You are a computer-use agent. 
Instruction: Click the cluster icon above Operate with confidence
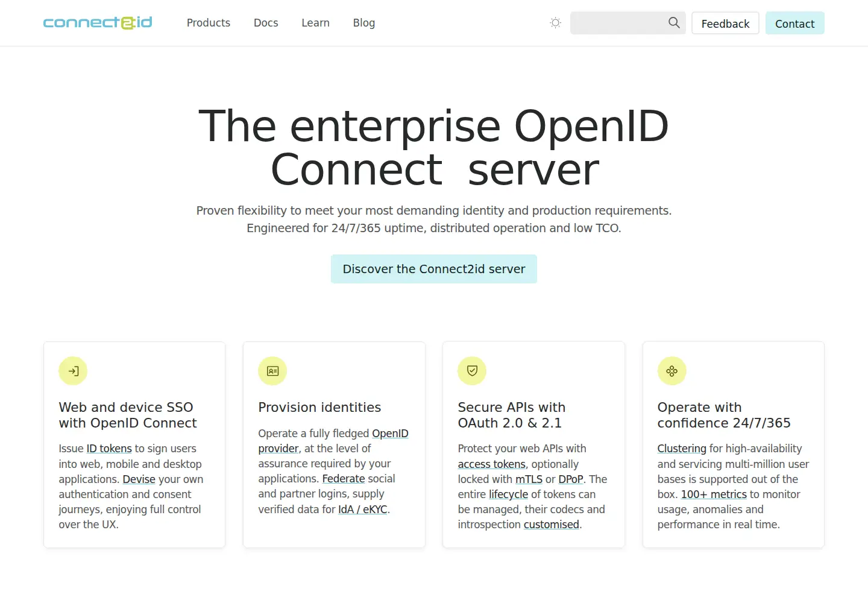click(672, 371)
